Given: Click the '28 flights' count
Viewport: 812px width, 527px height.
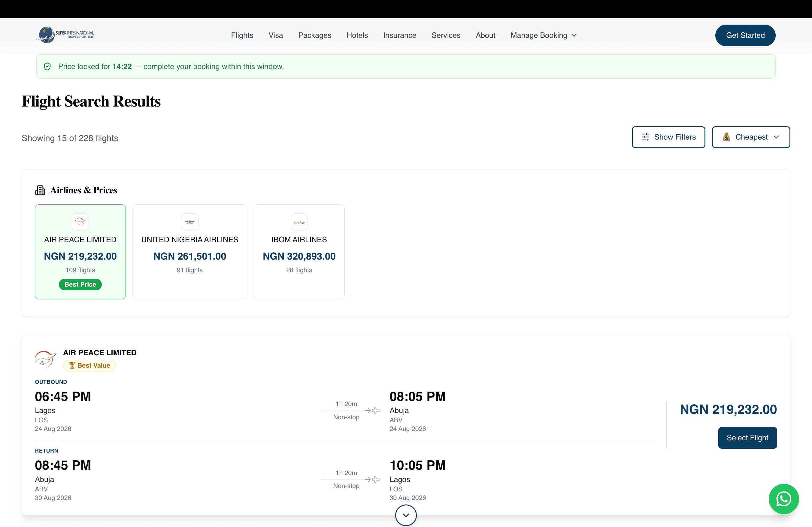Looking at the screenshot, I should click(x=299, y=270).
